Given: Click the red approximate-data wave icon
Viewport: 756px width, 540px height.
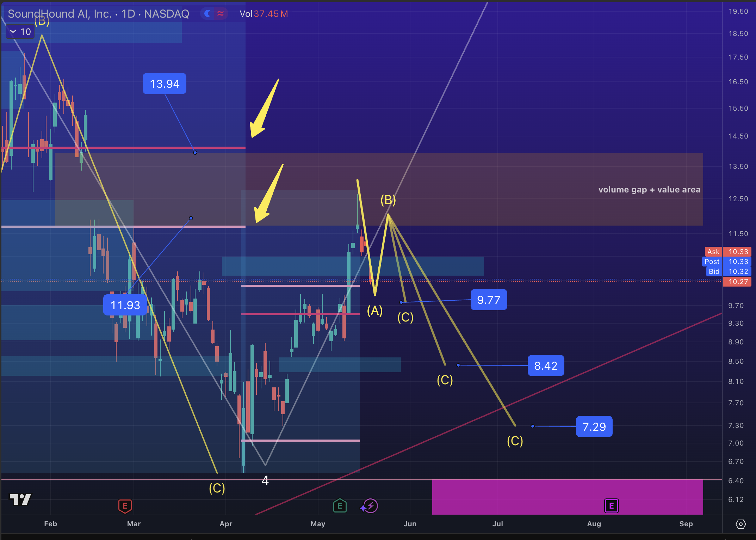Looking at the screenshot, I should click(x=221, y=14).
